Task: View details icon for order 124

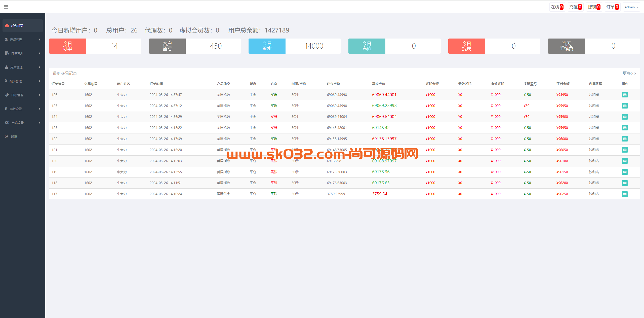Action: click(x=625, y=117)
